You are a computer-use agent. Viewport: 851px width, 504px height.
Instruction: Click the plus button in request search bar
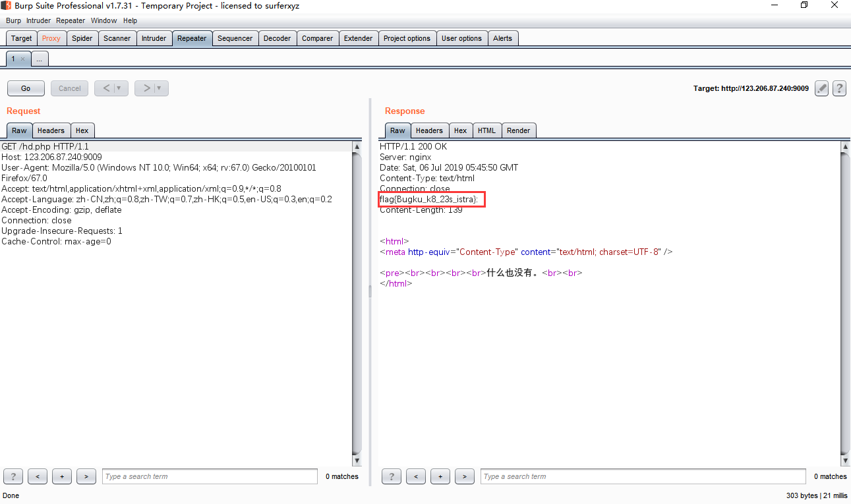(x=62, y=476)
